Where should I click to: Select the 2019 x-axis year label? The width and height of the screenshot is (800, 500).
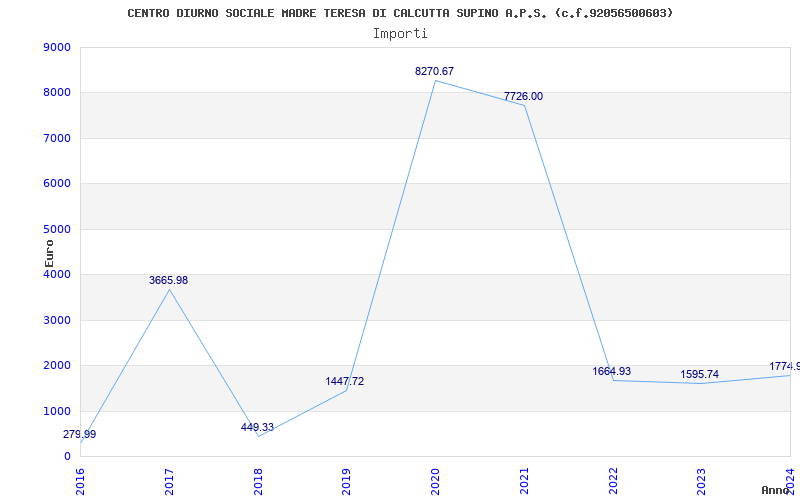point(347,481)
